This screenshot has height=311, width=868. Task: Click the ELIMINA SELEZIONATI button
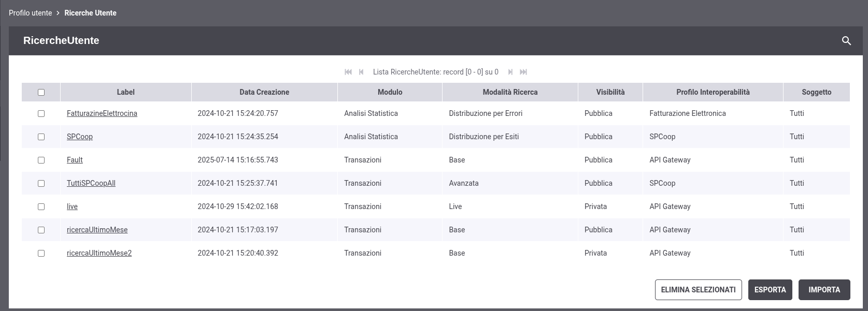(698, 290)
